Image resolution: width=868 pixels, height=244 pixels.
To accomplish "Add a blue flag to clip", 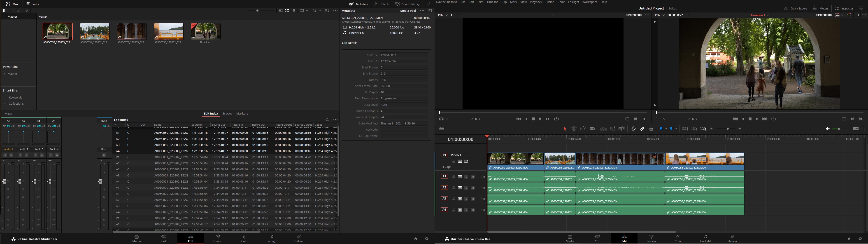I will pos(661,129).
